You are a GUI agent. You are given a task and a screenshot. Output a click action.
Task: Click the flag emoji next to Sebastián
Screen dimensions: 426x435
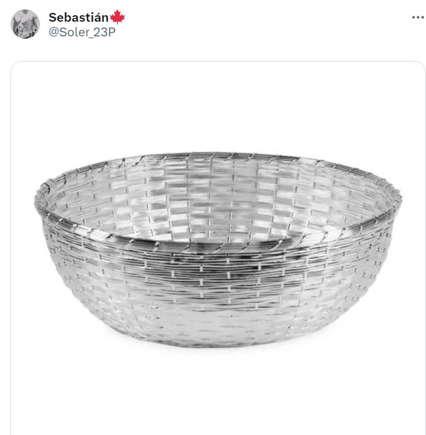117,17
